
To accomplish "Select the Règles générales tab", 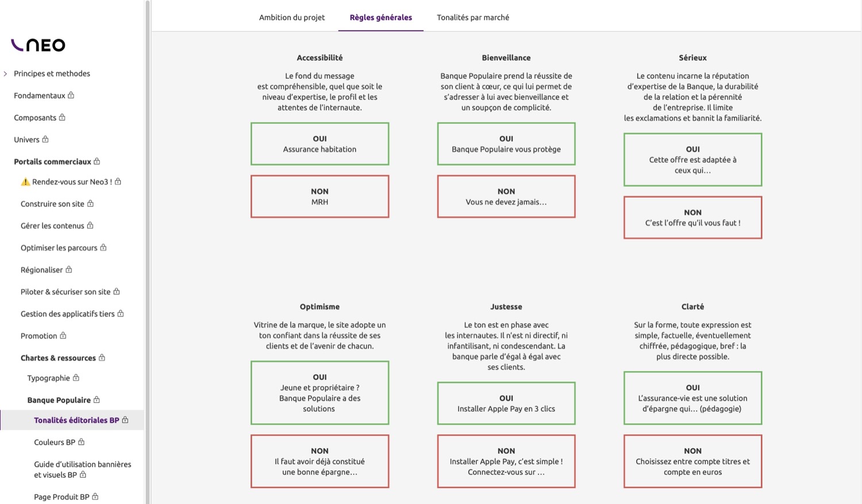I will [x=381, y=17].
